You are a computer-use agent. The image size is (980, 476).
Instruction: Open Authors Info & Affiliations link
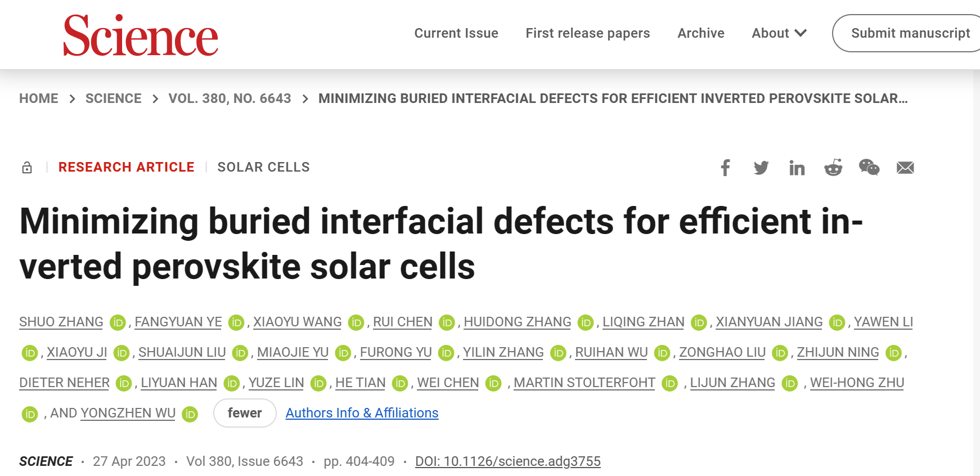point(362,413)
